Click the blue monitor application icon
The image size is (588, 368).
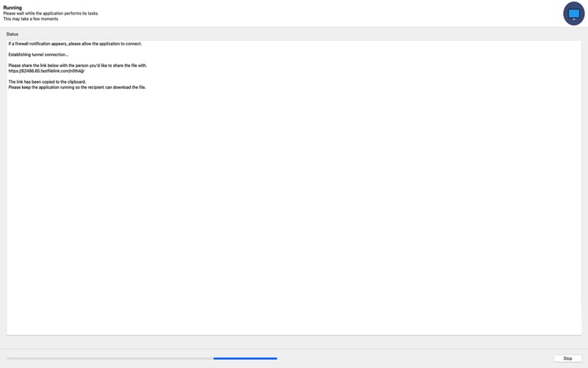tap(573, 14)
